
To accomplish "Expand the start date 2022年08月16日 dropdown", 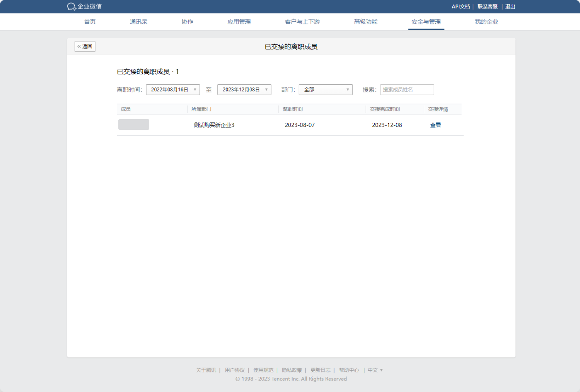I will coord(173,90).
